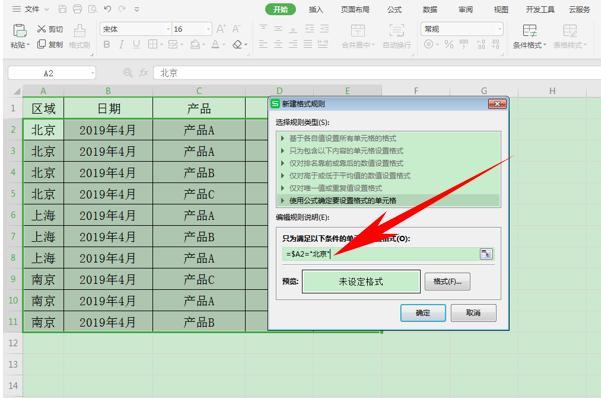Toggle Bold formatting

[x=107, y=44]
